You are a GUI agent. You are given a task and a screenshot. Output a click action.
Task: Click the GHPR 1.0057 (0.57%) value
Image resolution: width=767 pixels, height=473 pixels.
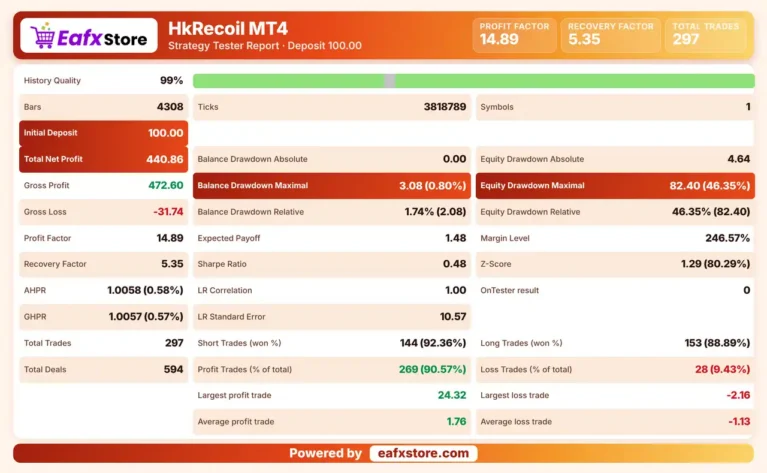tap(146, 317)
